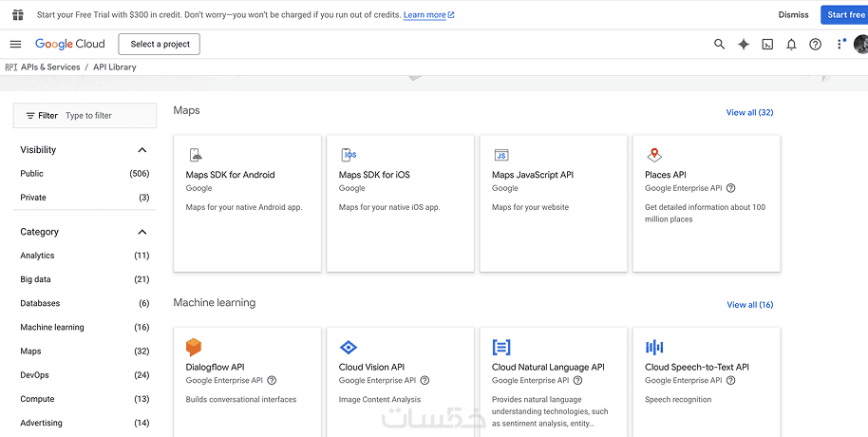868x437 pixels.
Task: Click the gift icon in trial banner
Action: pyautogui.click(x=18, y=15)
